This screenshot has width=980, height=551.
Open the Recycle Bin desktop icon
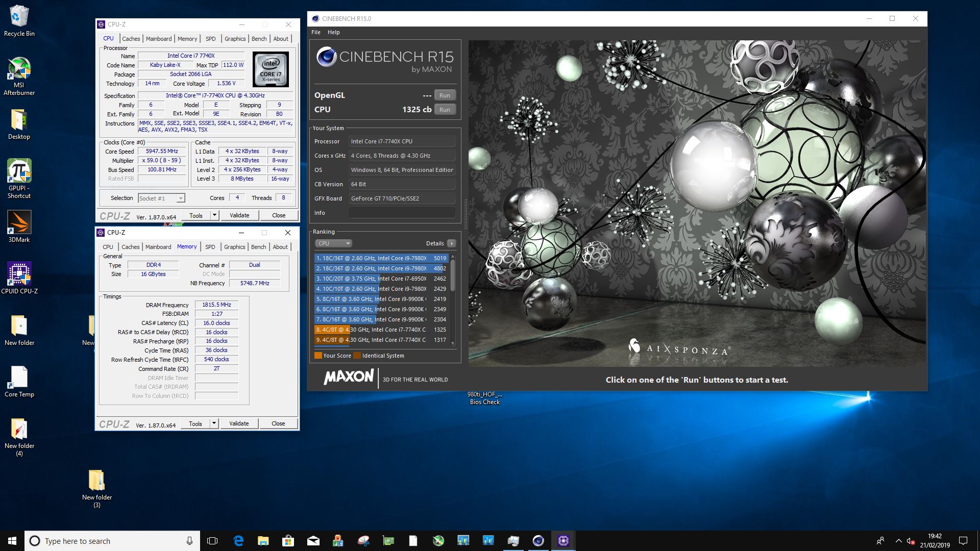pyautogui.click(x=19, y=20)
